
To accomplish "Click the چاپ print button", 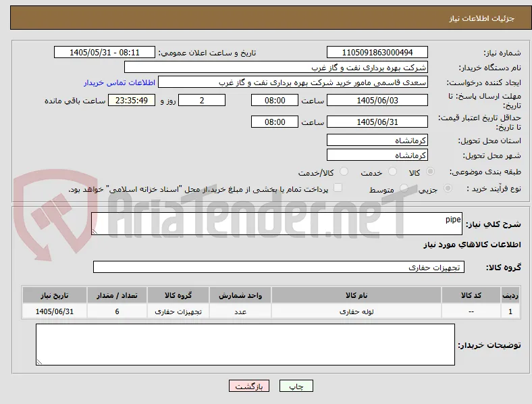I will (x=296, y=386).
